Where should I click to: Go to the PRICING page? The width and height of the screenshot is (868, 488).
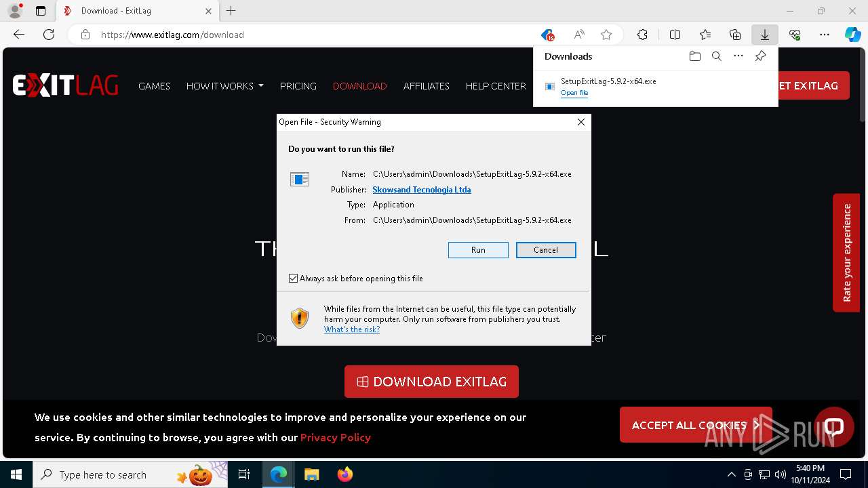[x=298, y=86]
